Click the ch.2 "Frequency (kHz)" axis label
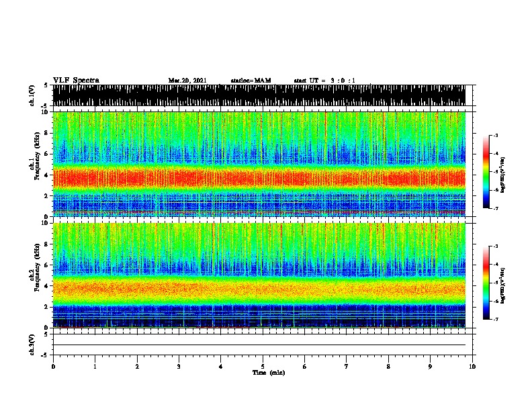Image resolution: width=532 pixels, height=411 pixels. click(37, 267)
